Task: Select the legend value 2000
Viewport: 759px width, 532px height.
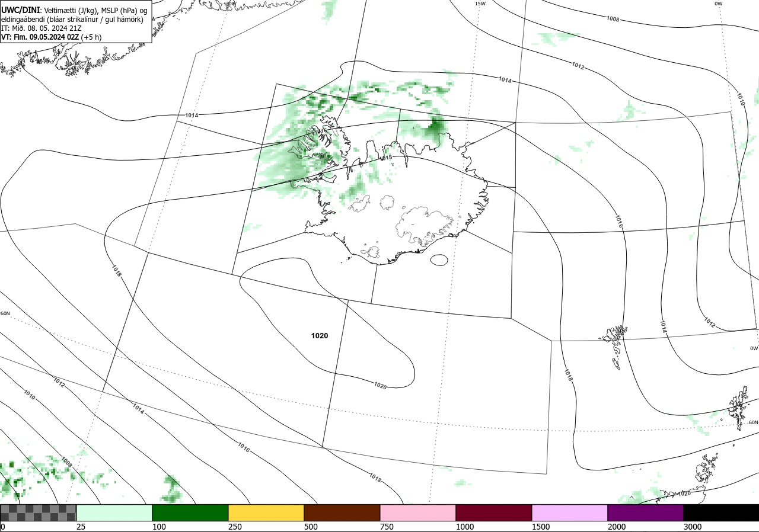Action: click(x=617, y=527)
